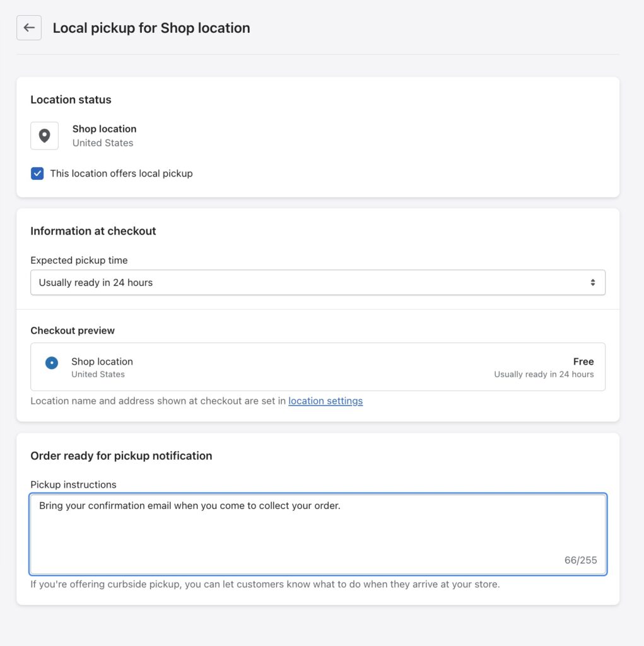Click the location pin icon beside Shop location
644x646 pixels.
[x=44, y=136]
